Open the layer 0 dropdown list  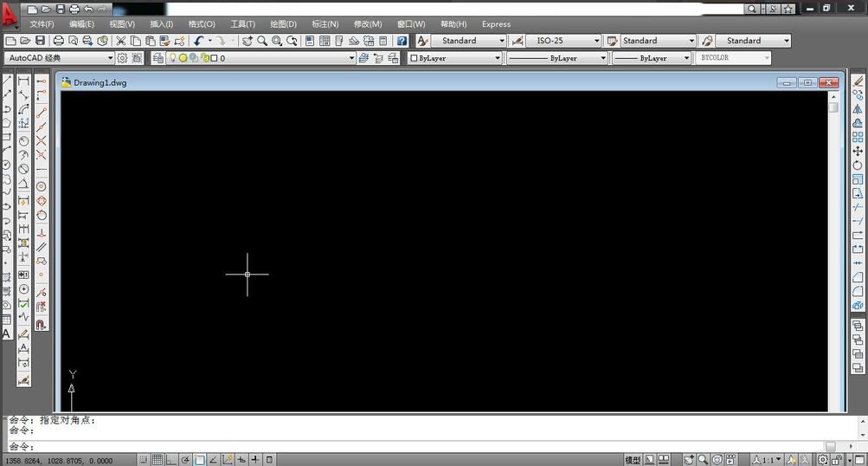click(x=351, y=58)
